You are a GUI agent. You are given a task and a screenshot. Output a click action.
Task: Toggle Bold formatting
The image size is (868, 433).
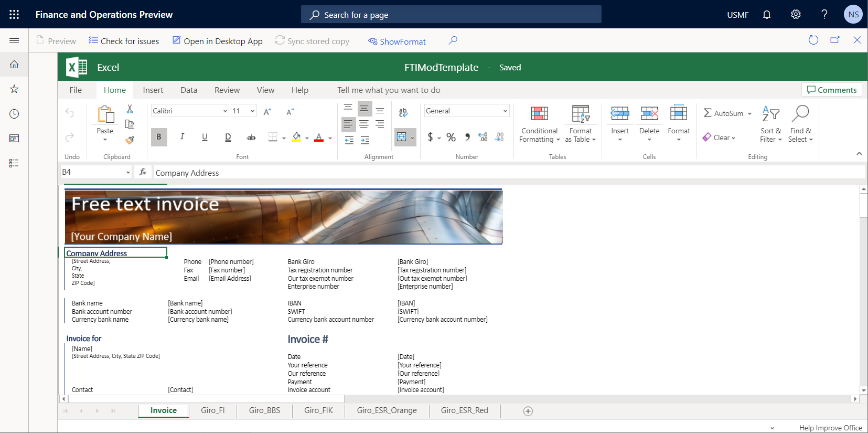[158, 137]
